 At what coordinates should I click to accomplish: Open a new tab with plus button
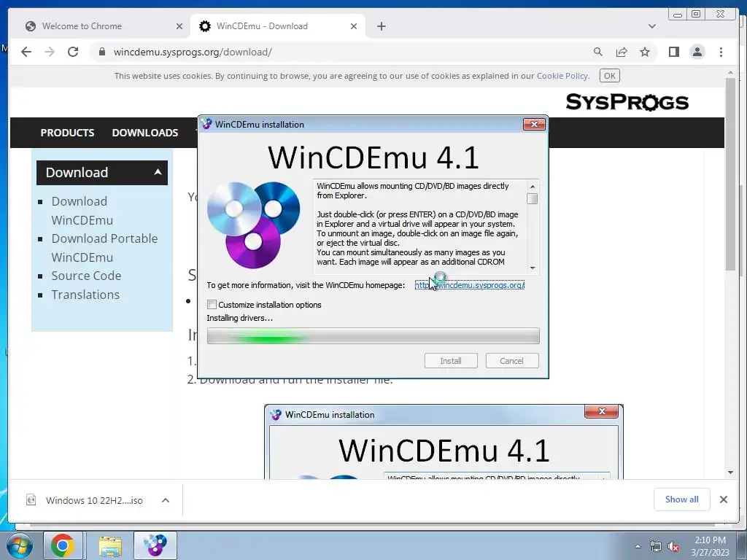pos(381,26)
